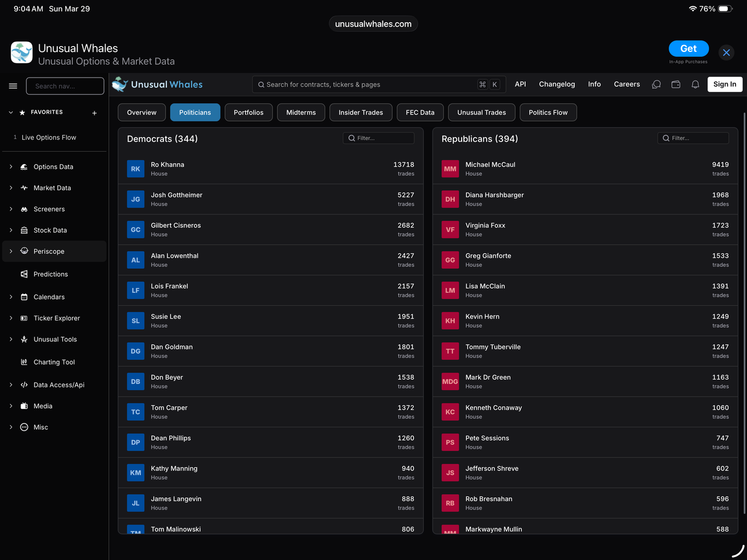
Task: Open the Unusual Trades tab
Action: coord(481,113)
